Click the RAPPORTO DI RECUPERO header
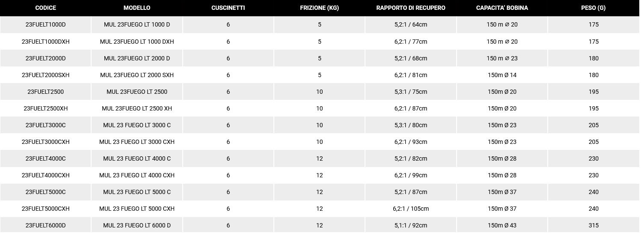Viewport: 644px width, 233px height. tap(411, 8)
